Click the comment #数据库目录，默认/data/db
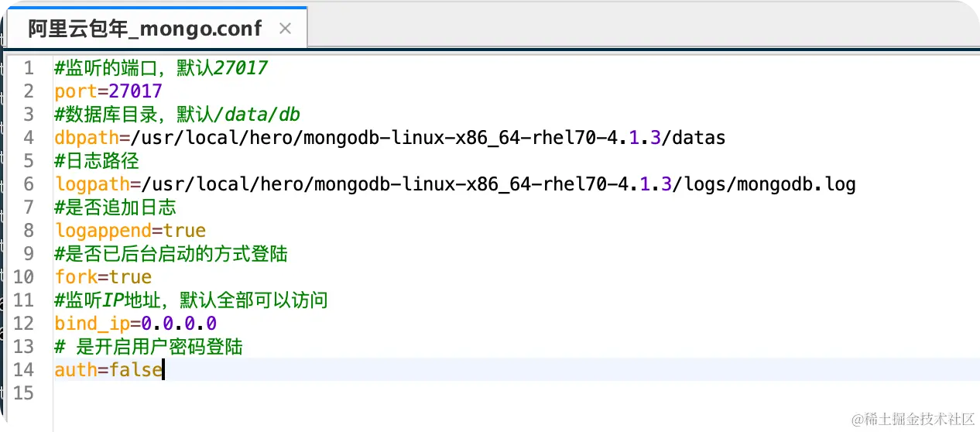980x432 pixels. [x=177, y=115]
